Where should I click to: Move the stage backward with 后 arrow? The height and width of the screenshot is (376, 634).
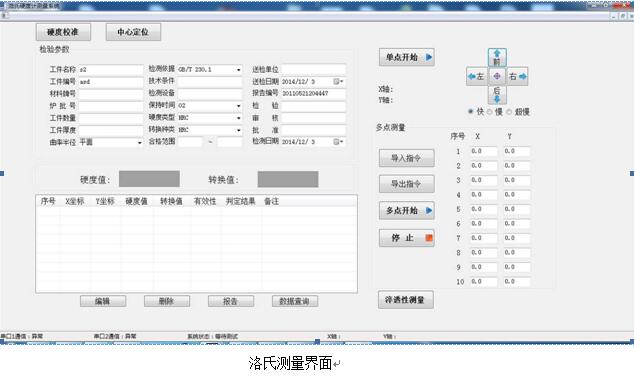tap(497, 95)
